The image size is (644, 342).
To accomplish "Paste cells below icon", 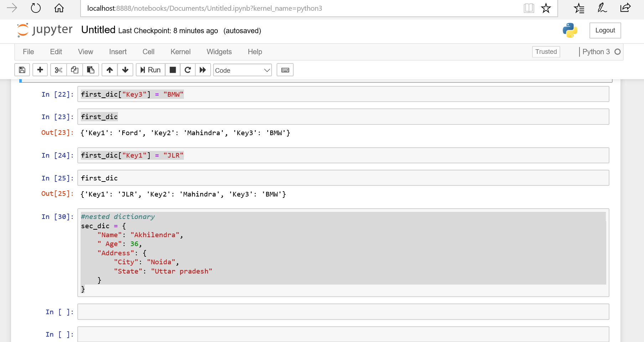I will click(91, 70).
